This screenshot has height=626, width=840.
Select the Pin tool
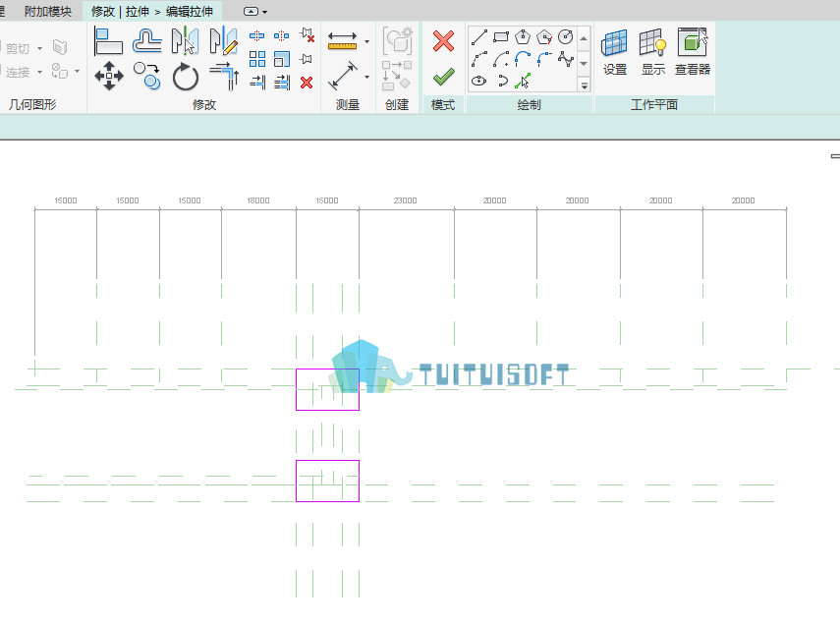[307, 59]
